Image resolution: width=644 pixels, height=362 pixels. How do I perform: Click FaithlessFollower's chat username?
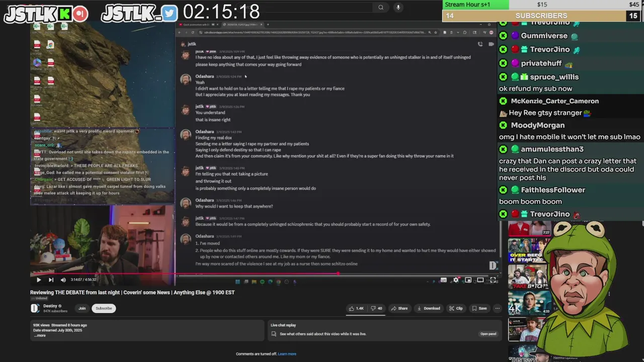tap(553, 190)
